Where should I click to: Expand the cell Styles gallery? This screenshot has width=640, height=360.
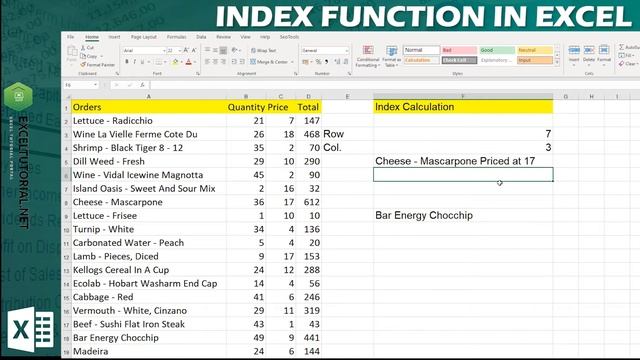[x=557, y=62]
